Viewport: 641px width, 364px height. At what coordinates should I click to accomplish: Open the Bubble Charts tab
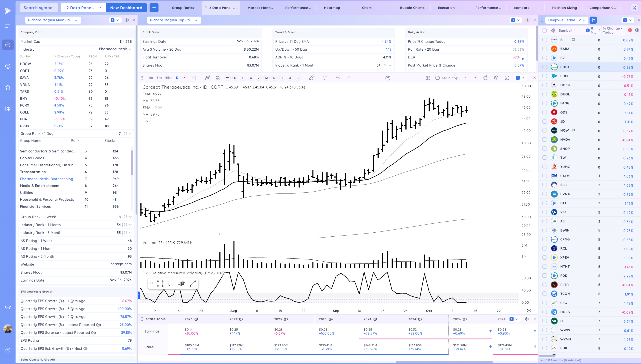coord(412,8)
